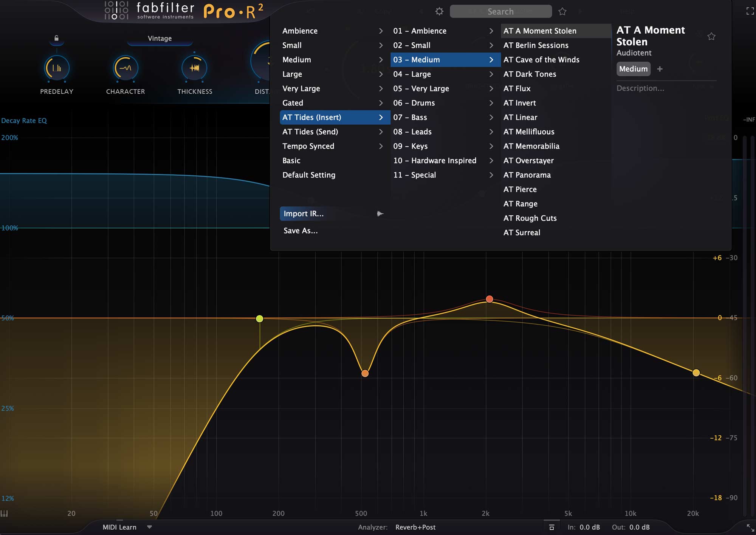Click the preset Search field

tap(500, 11)
